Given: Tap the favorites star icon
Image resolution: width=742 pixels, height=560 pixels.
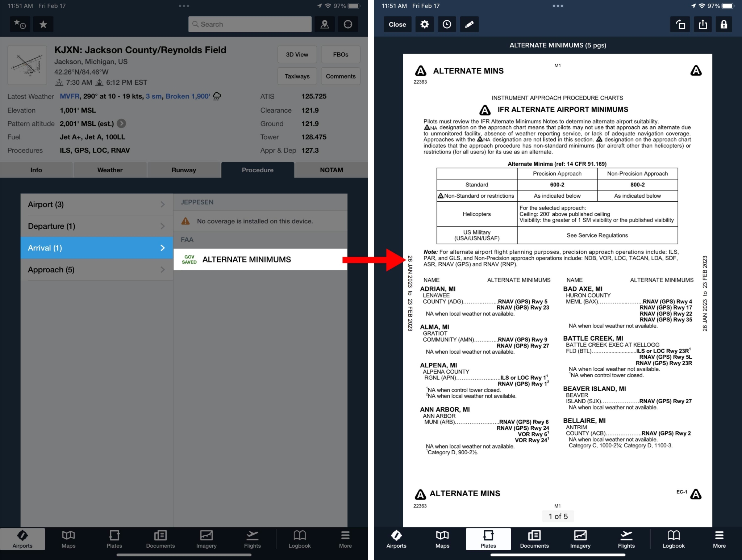Looking at the screenshot, I should pos(43,24).
